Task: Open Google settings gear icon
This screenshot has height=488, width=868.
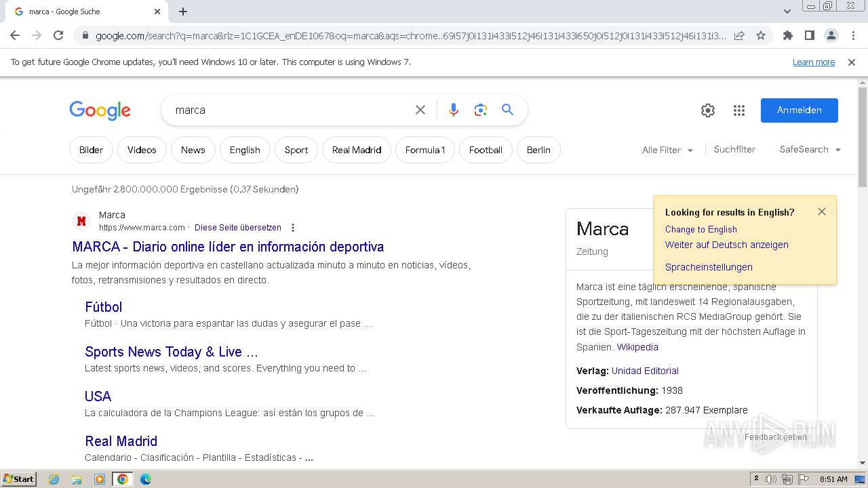Action: [708, 110]
